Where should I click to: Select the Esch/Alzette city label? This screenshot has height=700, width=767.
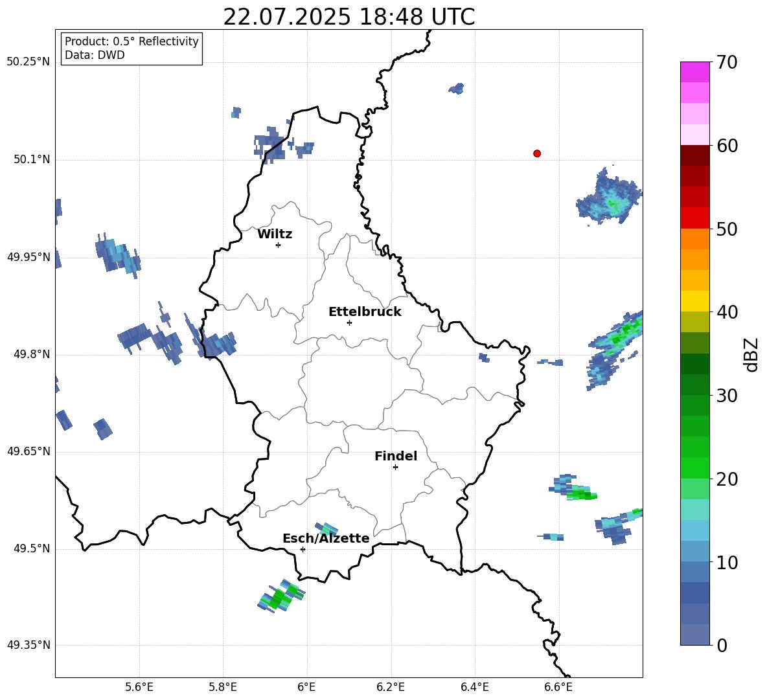tap(326, 538)
